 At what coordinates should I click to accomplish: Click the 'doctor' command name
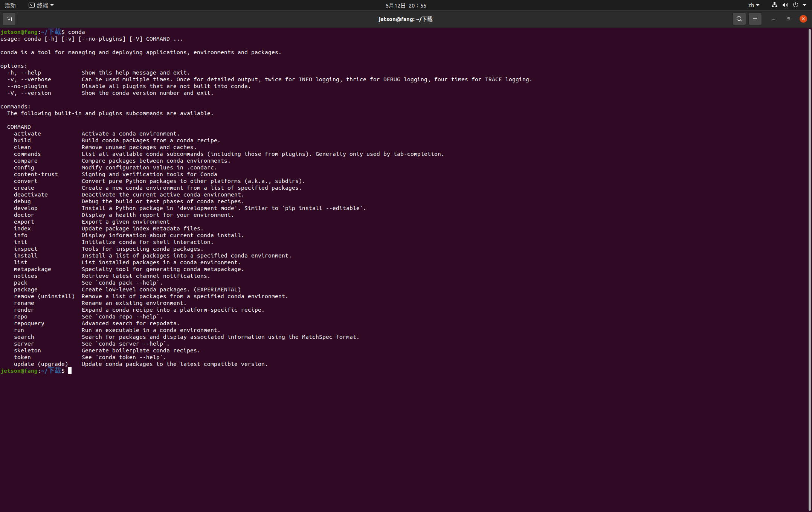pyautogui.click(x=24, y=215)
